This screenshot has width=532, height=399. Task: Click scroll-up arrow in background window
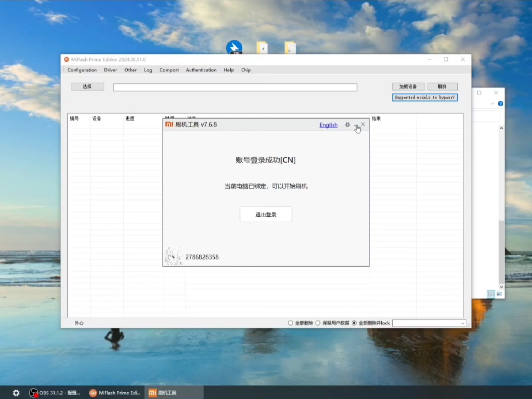[501, 128]
